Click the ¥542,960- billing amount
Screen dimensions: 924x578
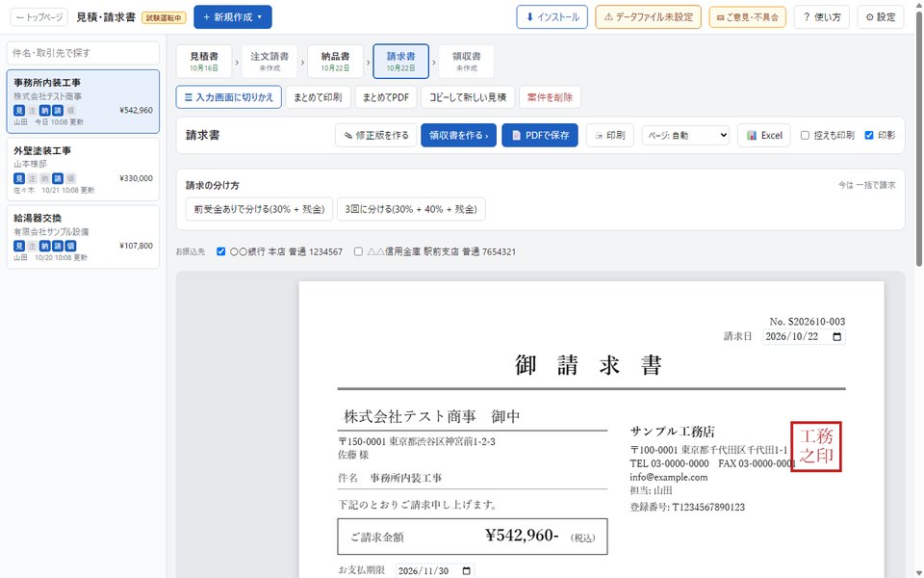click(x=522, y=535)
